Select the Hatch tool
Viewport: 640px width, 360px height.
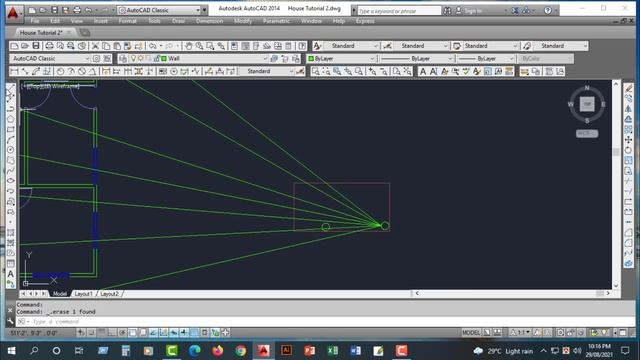11,233
